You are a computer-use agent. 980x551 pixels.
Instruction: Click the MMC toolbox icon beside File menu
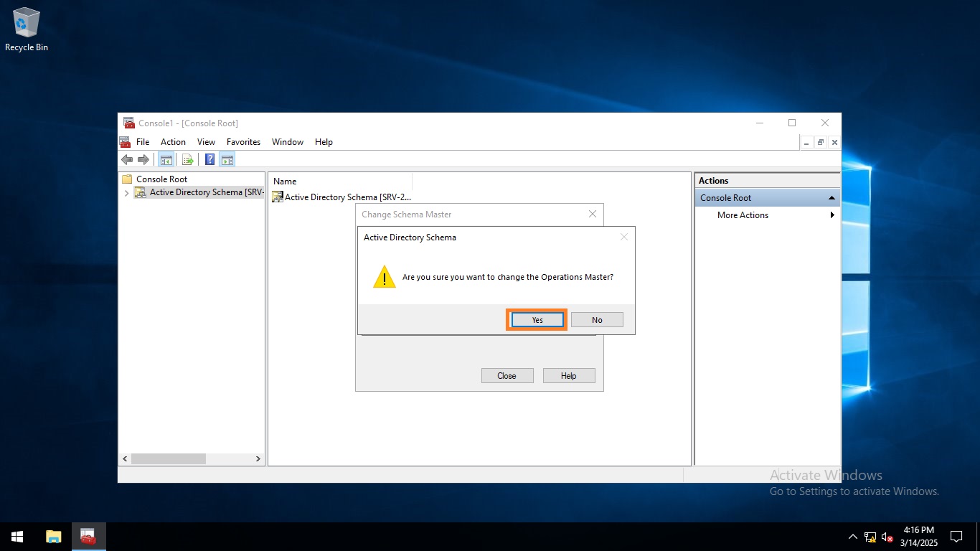pyautogui.click(x=125, y=142)
